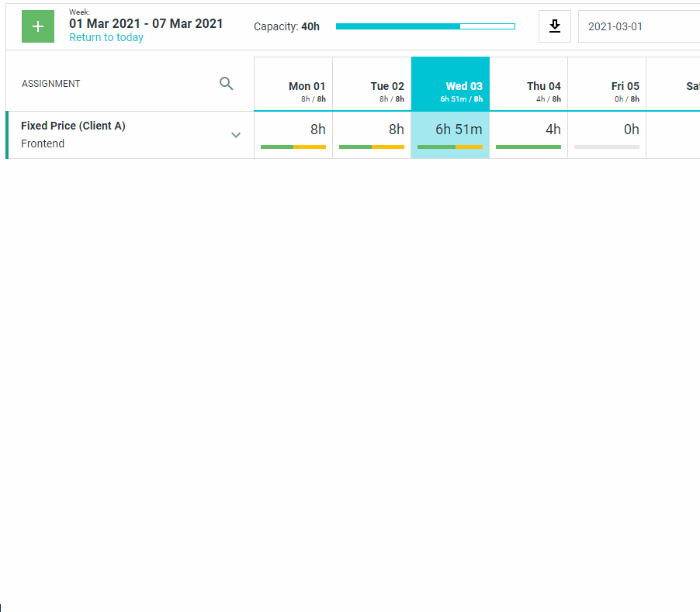
Task: Open Thursday's 4h time entry cell
Action: (528, 135)
